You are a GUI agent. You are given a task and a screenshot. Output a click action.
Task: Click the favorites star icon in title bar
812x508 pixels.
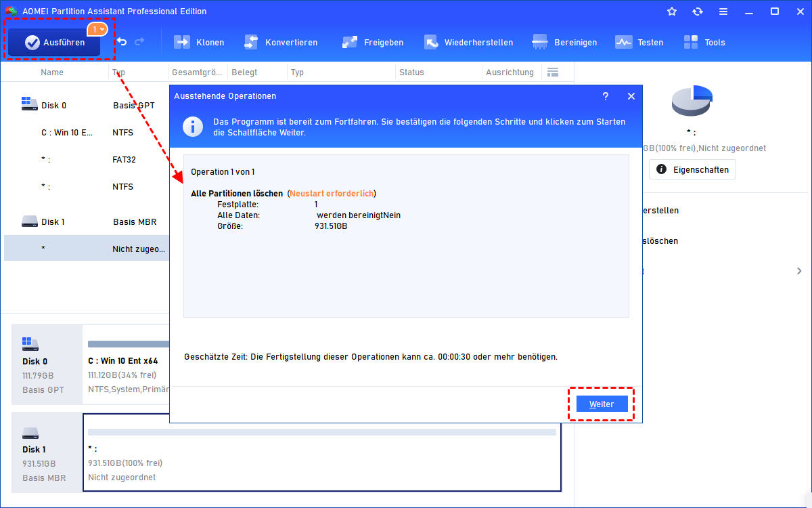click(x=672, y=12)
